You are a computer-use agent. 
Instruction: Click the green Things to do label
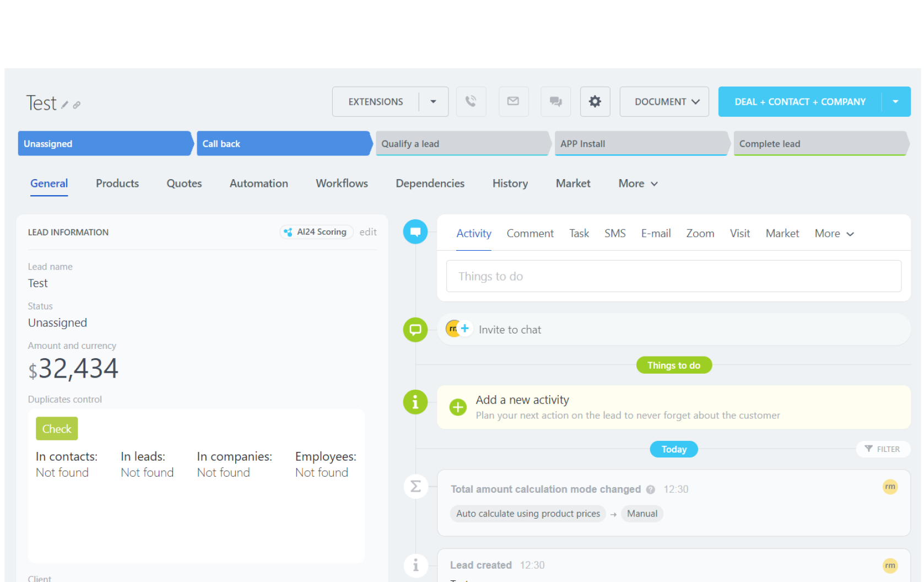click(x=674, y=365)
